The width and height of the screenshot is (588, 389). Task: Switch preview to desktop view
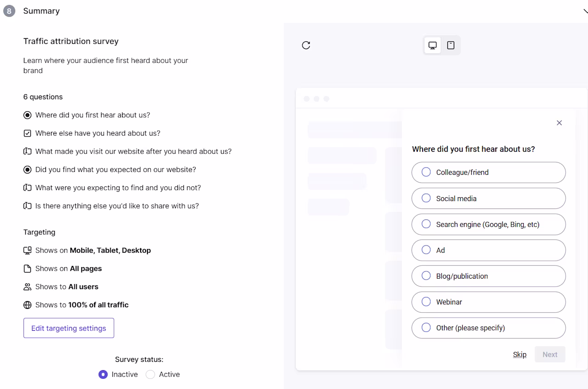[x=433, y=45]
